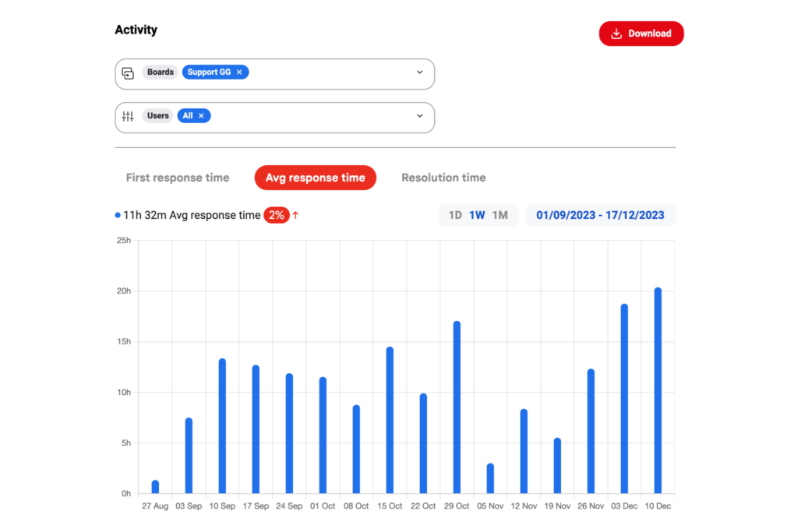
Task: Expand the Boards dropdown chevron
Action: [x=419, y=72]
